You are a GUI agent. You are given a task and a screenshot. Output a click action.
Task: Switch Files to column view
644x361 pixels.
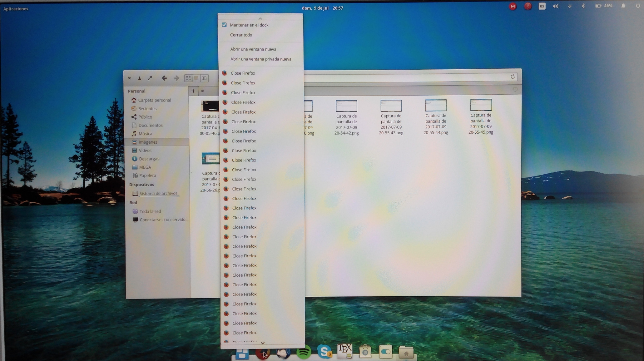tap(204, 78)
